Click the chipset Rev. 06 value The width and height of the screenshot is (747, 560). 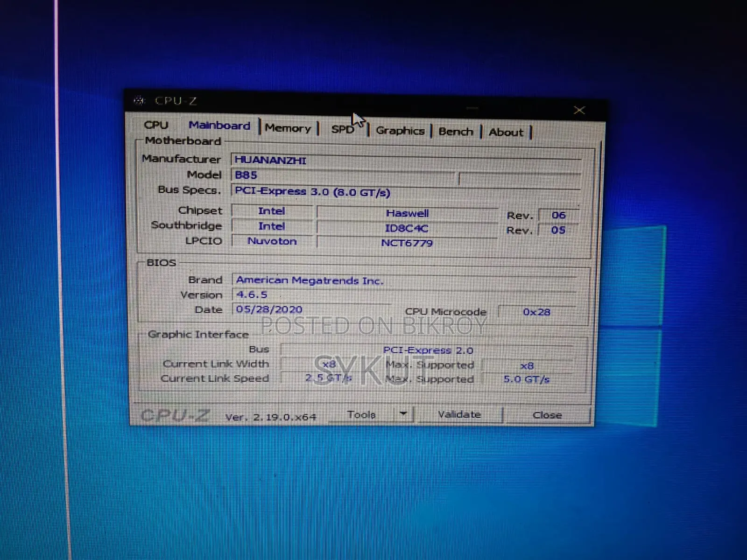point(558,215)
